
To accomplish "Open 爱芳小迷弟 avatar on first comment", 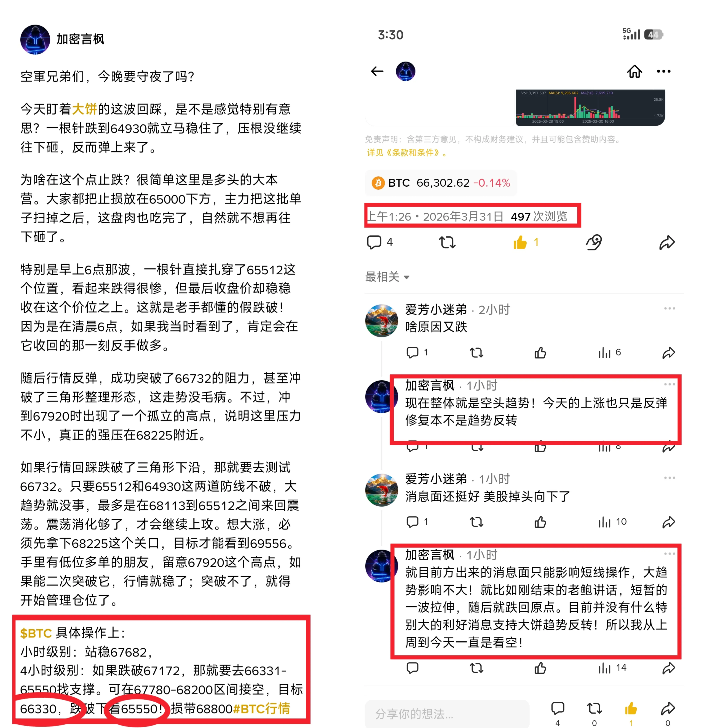I will (382, 321).
